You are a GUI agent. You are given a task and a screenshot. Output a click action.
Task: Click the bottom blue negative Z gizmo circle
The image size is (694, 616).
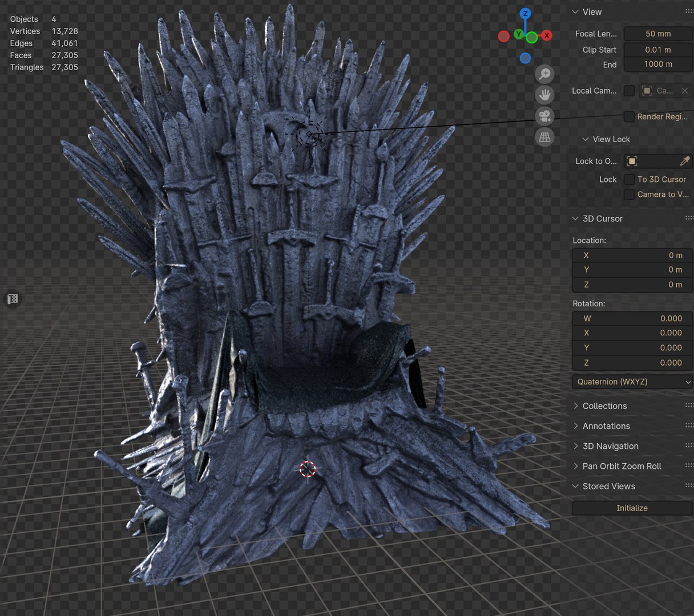pyautogui.click(x=525, y=58)
